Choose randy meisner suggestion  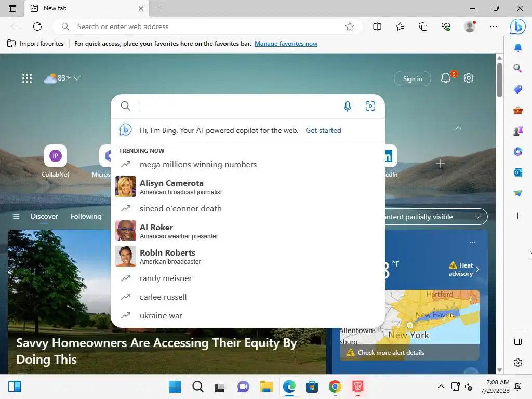tap(248, 278)
